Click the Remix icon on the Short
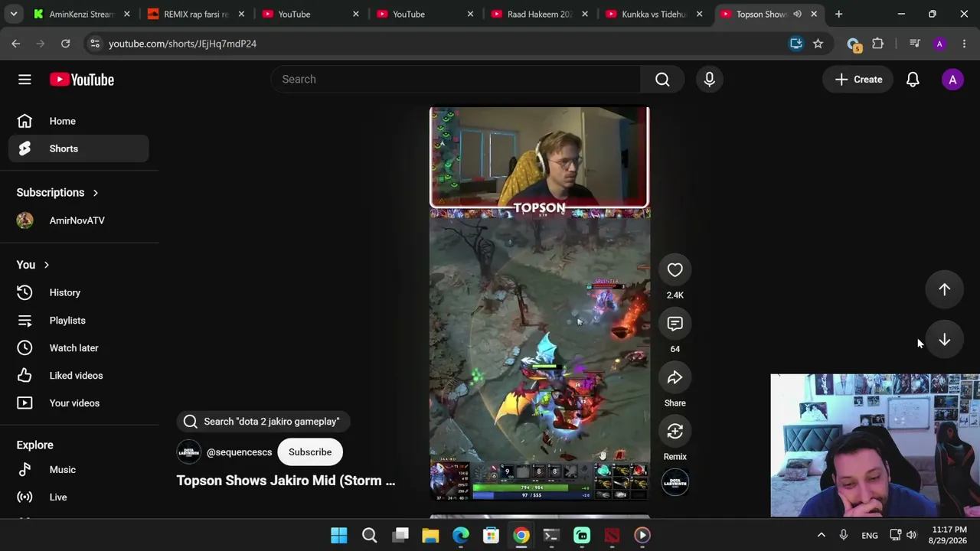The width and height of the screenshot is (980, 551). (675, 432)
